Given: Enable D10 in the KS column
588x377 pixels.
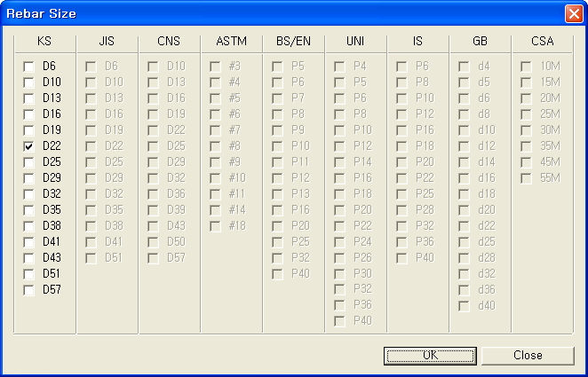Looking at the screenshot, I should pyautogui.click(x=28, y=82).
